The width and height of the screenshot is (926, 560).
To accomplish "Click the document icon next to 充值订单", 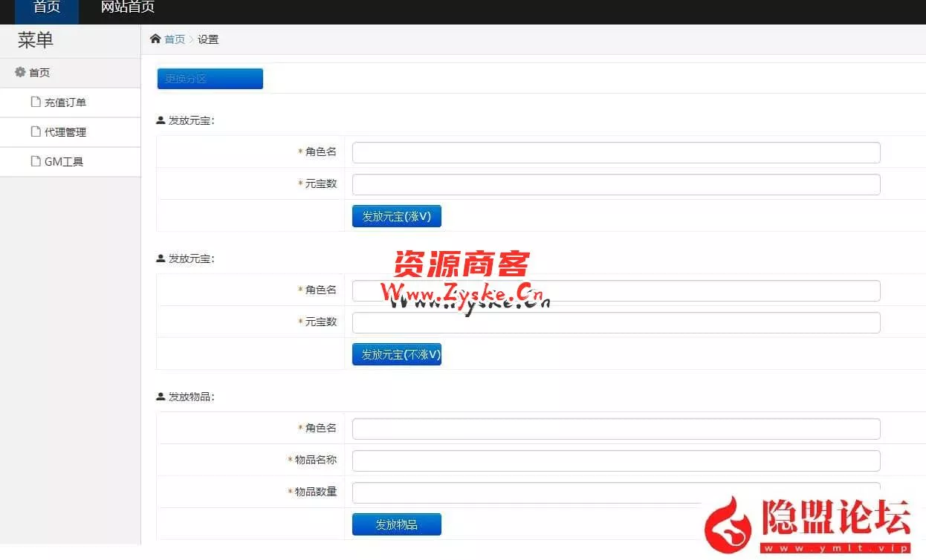I will (x=35, y=102).
